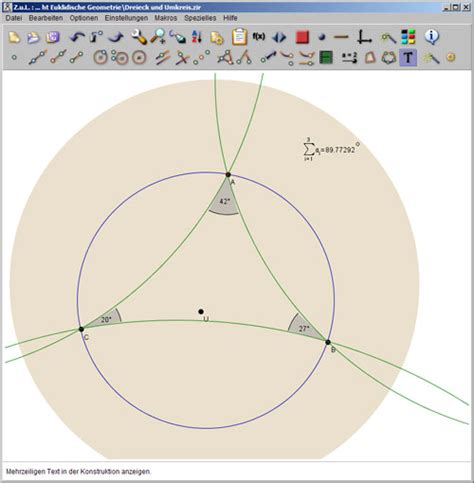Image resolution: width=474 pixels, height=483 pixels.
Task: Click the A-Z rename objects icon
Action: click(x=197, y=37)
